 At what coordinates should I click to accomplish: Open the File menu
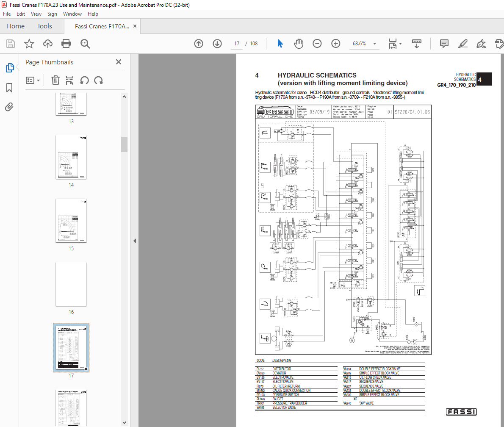coord(7,14)
